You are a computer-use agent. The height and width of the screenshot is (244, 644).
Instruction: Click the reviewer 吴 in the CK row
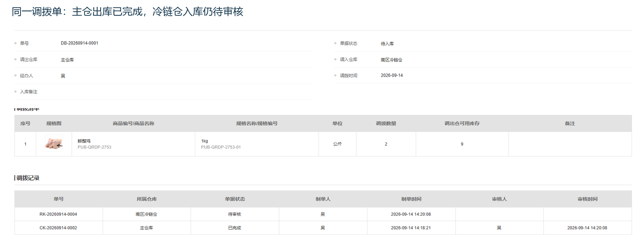coord(499,228)
